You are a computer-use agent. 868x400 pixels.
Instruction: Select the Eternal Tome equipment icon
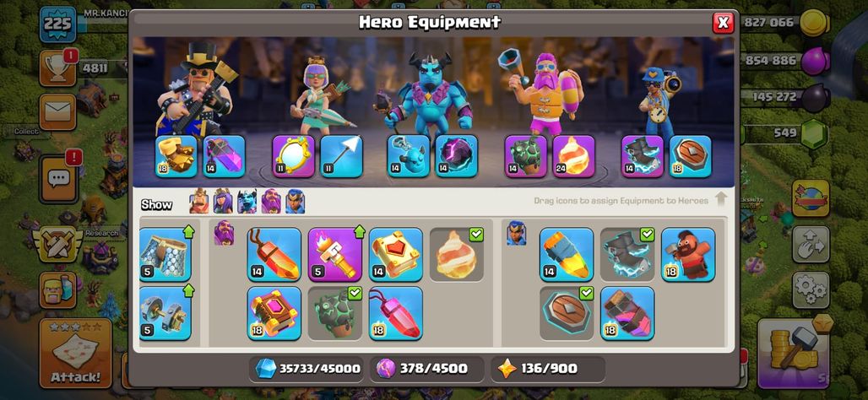tap(396, 255)
